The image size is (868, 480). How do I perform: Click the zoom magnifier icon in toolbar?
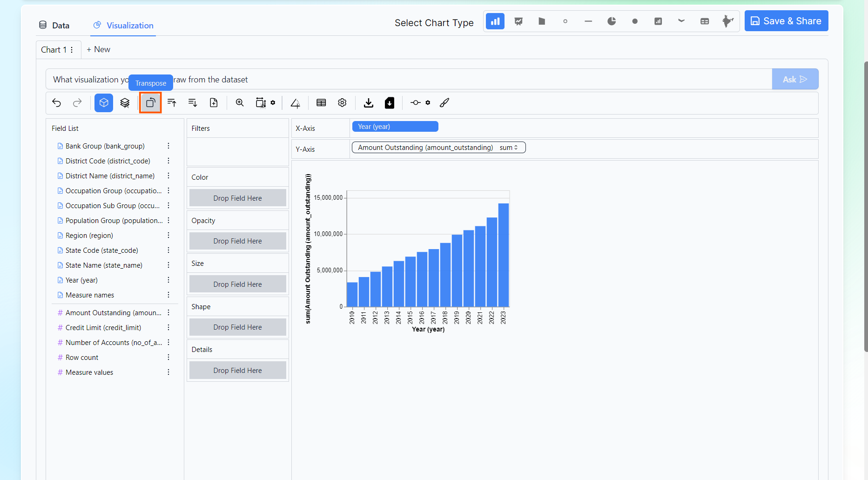[240, 103]
